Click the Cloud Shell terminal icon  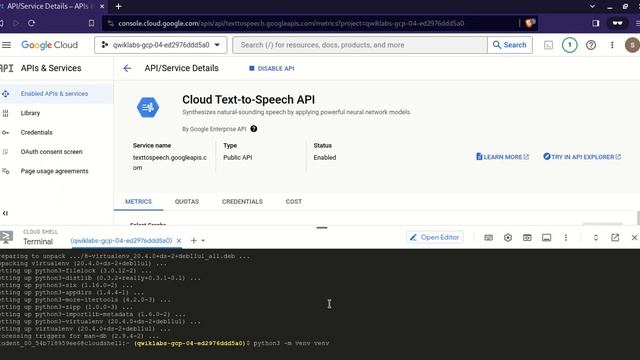point(7,237)
